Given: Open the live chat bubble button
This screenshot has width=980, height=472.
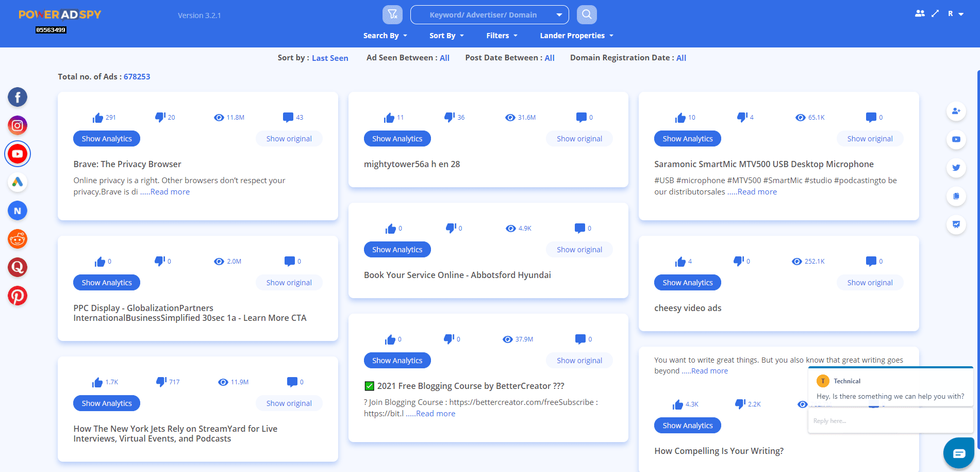Looking at the screenshot, I should [959, 453].
